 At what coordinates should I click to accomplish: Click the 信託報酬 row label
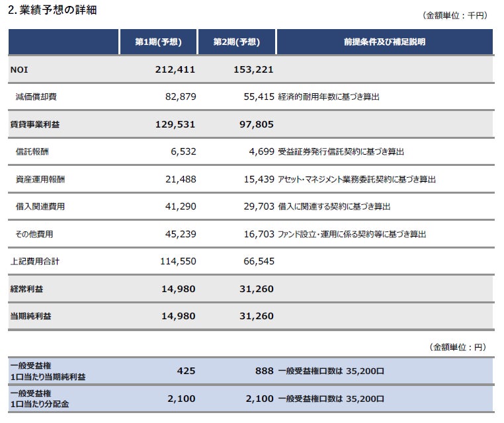coord(32,151)
